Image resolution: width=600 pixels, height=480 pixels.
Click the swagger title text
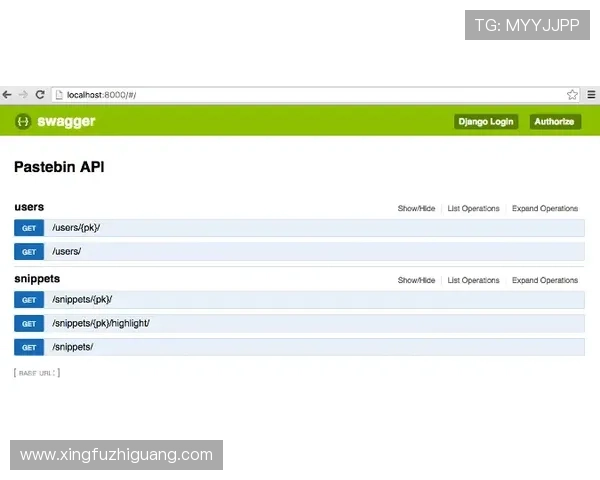66,121
